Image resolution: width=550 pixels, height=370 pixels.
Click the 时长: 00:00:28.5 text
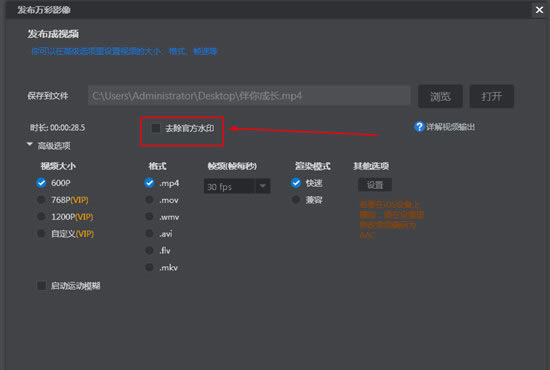pyautogui.click(x=58, y=127)
